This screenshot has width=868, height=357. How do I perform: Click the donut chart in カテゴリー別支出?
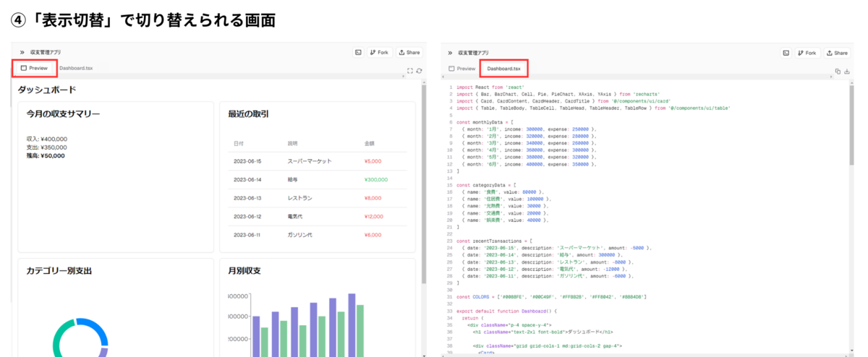(80, 337)
